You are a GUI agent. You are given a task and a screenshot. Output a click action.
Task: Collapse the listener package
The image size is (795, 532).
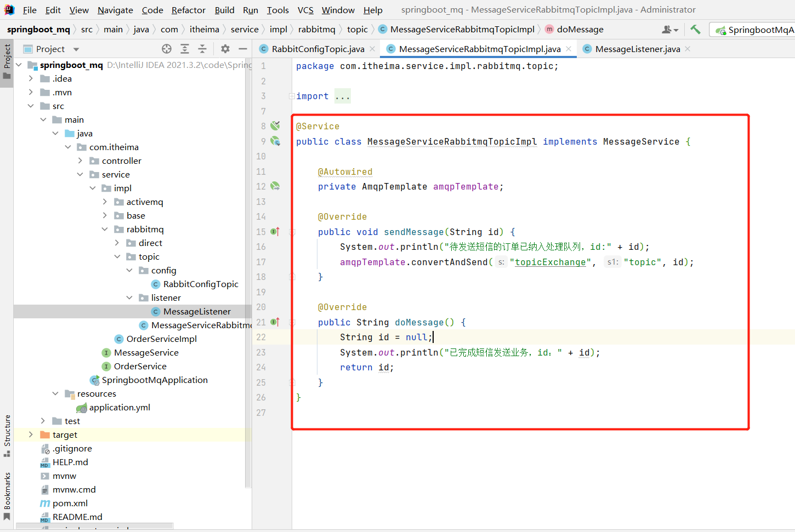(129, 298)
